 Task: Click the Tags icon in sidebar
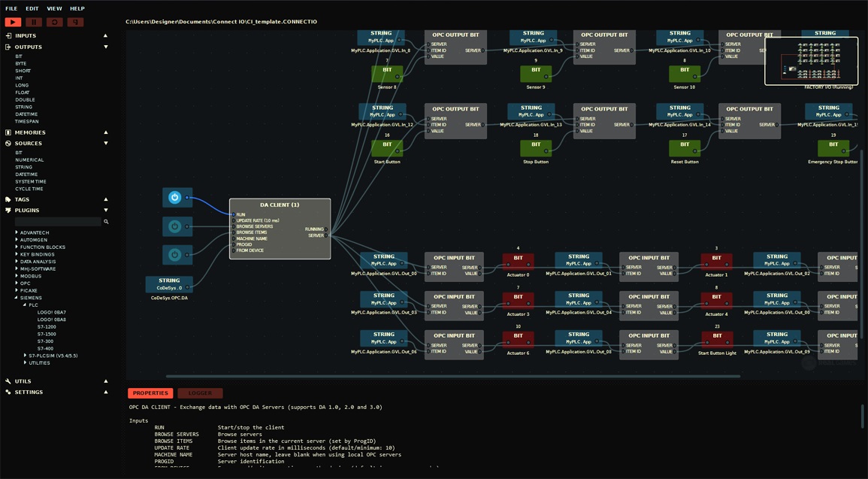pos(8,200)
